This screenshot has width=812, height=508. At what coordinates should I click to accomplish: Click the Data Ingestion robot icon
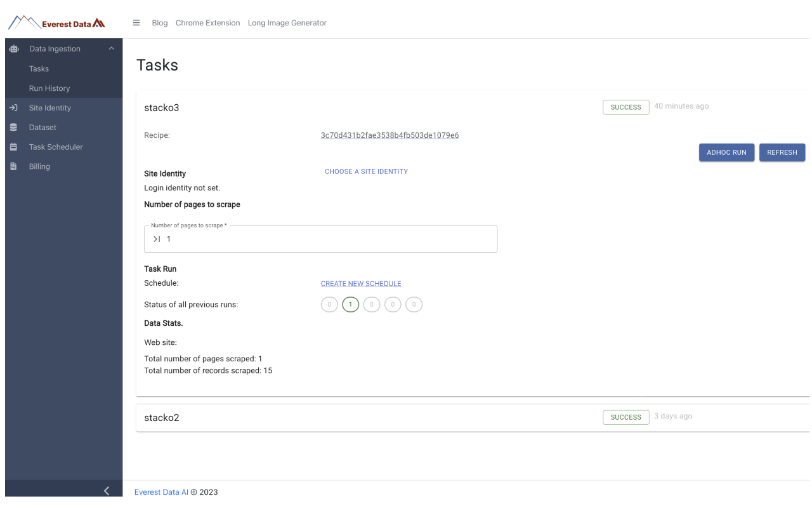(x=13, y=48)
